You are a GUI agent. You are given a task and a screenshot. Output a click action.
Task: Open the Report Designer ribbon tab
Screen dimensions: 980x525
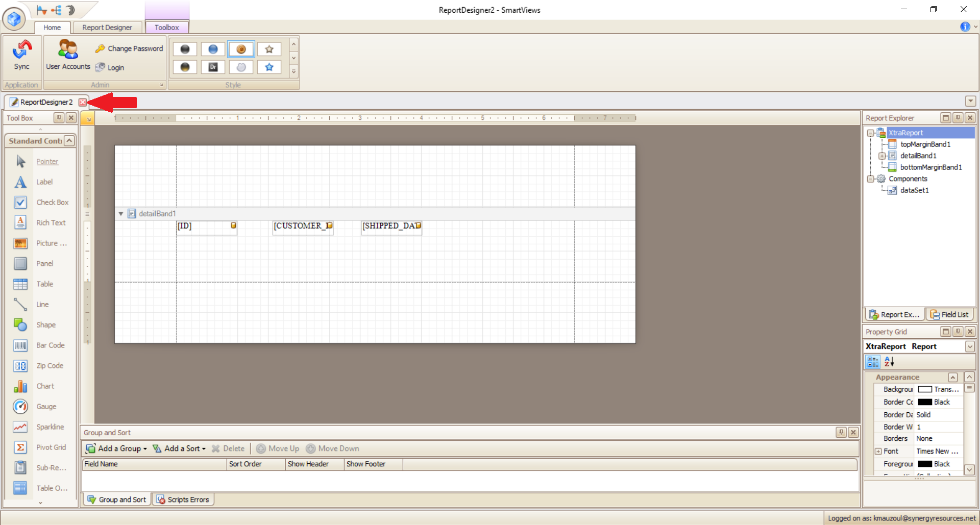pos(107,28)
